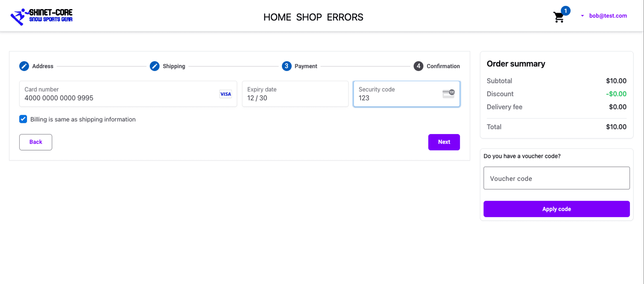Open the bob@test.com user menu
This screenshot has width=644, height=284.
click(608, 16)
